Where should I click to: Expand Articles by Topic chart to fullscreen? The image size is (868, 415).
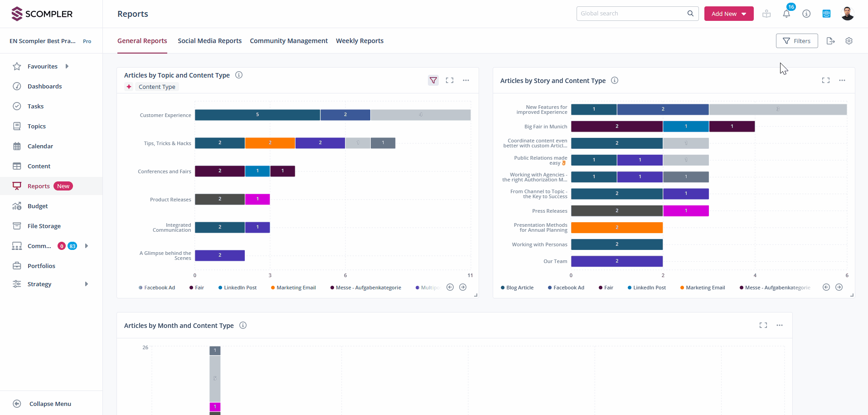pyautogui.click(x=450, y=80)
